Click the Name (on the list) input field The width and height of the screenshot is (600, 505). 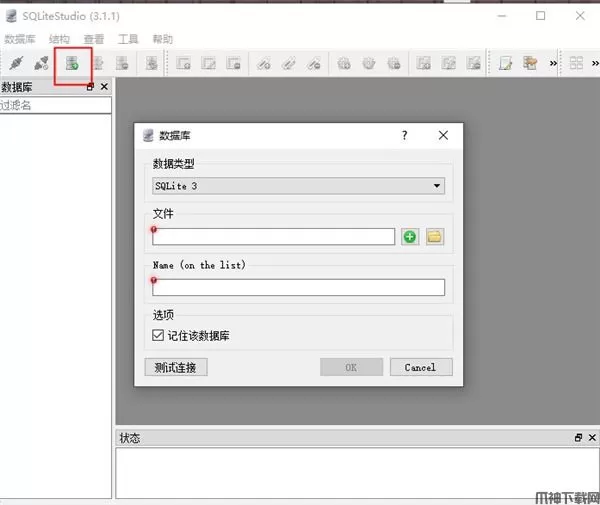298,287
